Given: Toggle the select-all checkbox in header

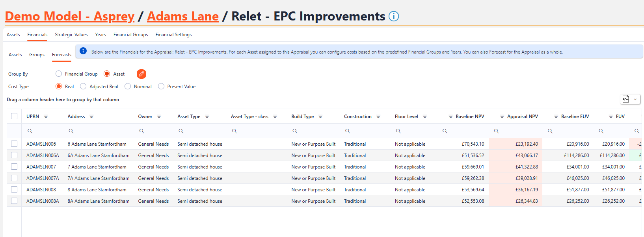Looking at the screenshot, I should pyautogui.click(x=14, y=116).
